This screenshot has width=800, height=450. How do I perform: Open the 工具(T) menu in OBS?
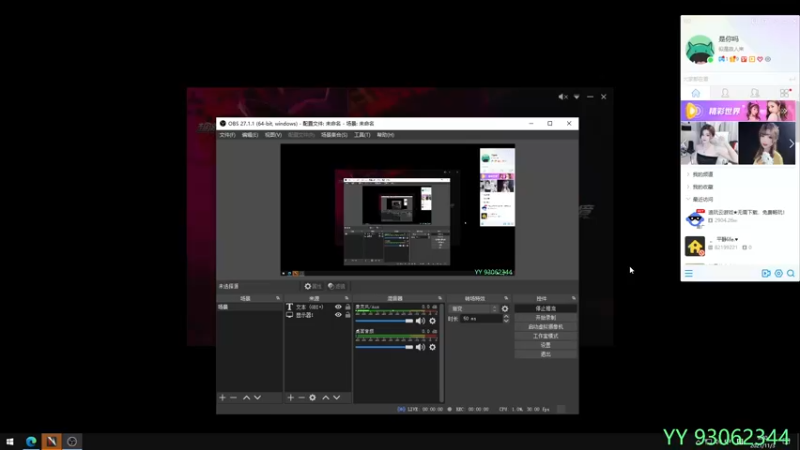pyautogui.click(x=362, y=135)
